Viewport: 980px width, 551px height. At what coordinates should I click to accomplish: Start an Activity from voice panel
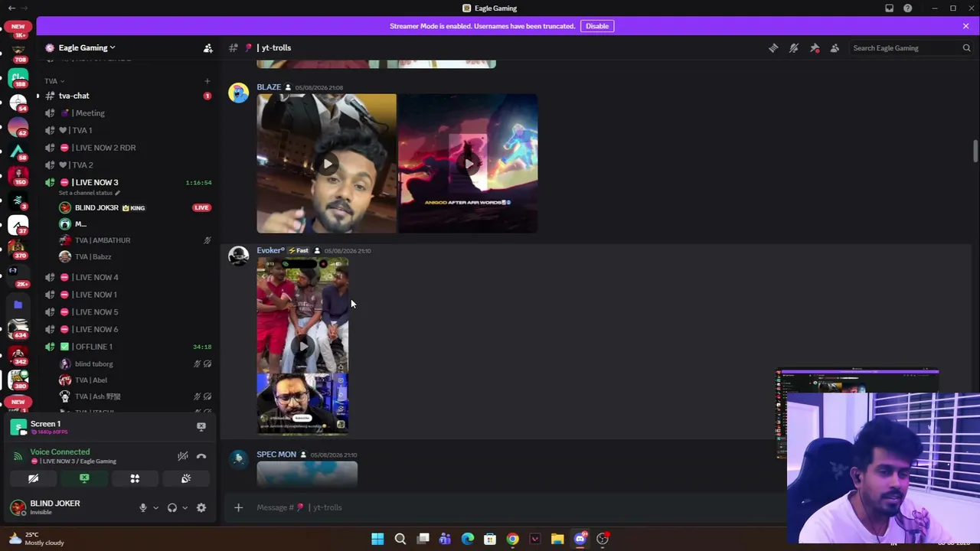point(135,478)
